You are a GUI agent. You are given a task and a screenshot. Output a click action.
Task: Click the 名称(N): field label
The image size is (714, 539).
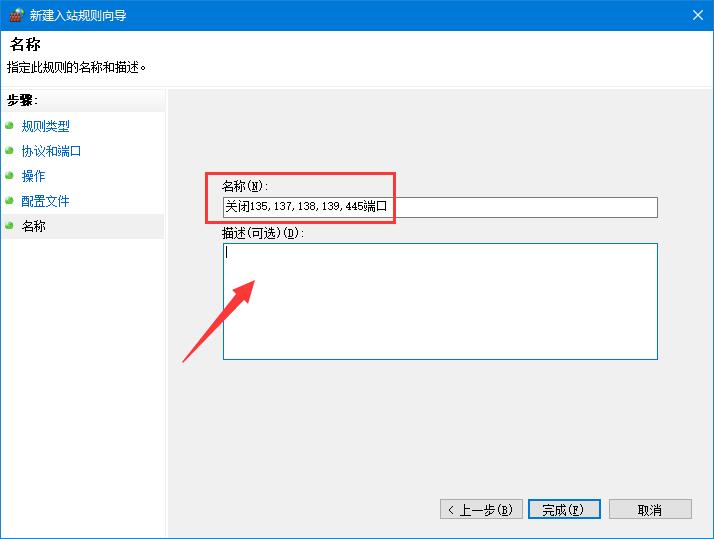[245, 186]
